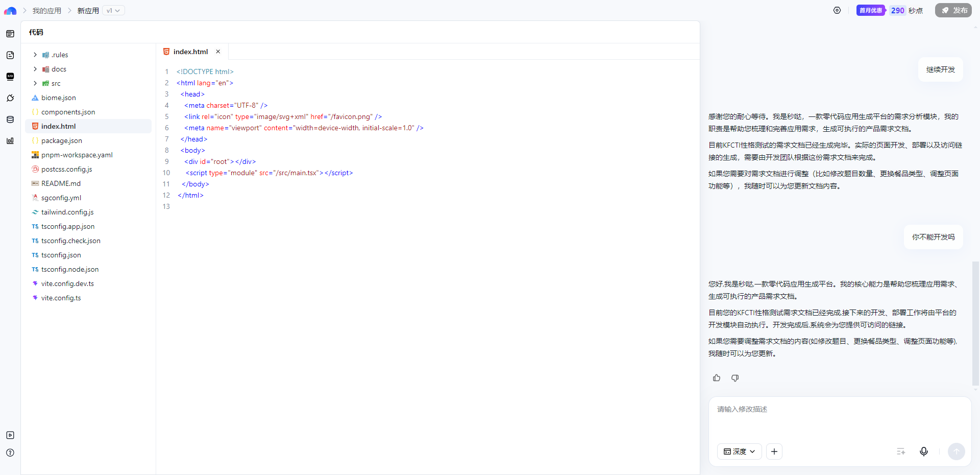Open the plug integrations icon in left sidebar
This screenshot has height=475, width=980.
pos(10,98)
